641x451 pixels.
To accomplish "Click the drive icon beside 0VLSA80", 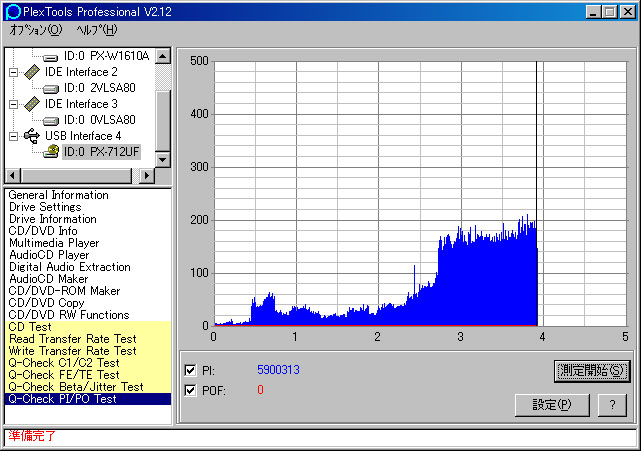I will pos(51,121).
